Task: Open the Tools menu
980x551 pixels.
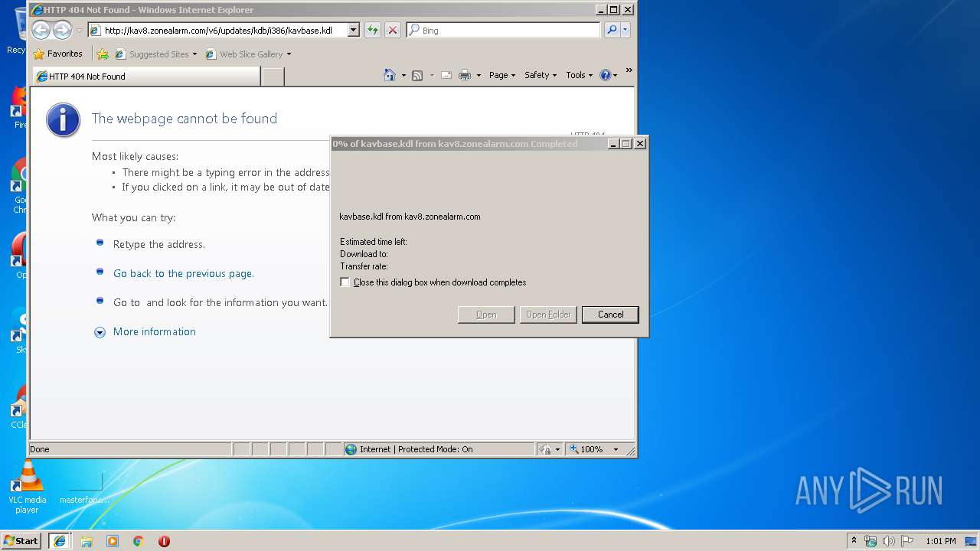Action: tap(580, 75)
